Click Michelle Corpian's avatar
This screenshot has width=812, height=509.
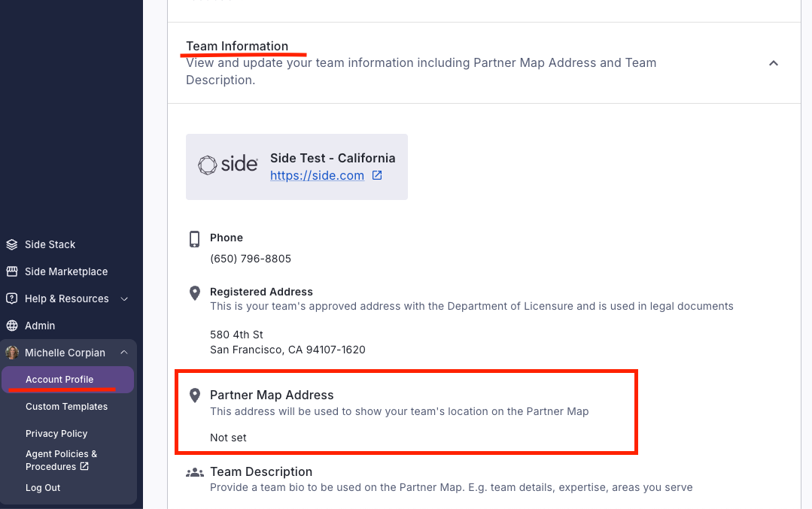tap(12, 353)
